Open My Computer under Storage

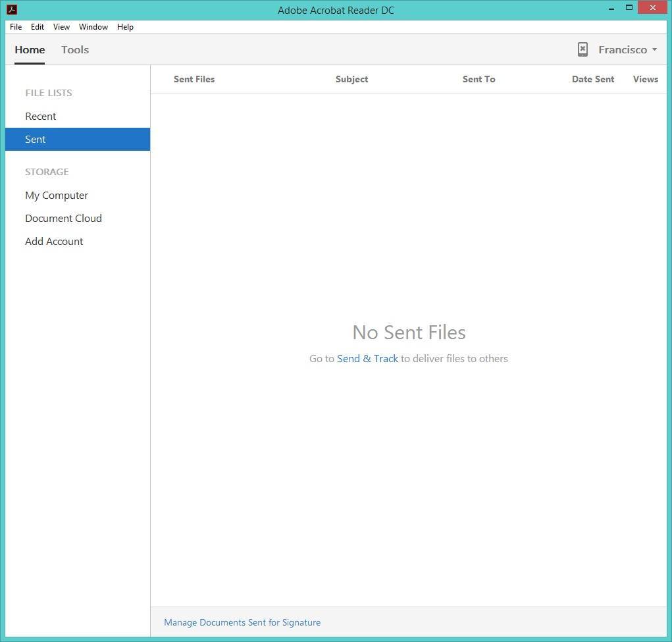pyautogui.click(x=56, y=195)
